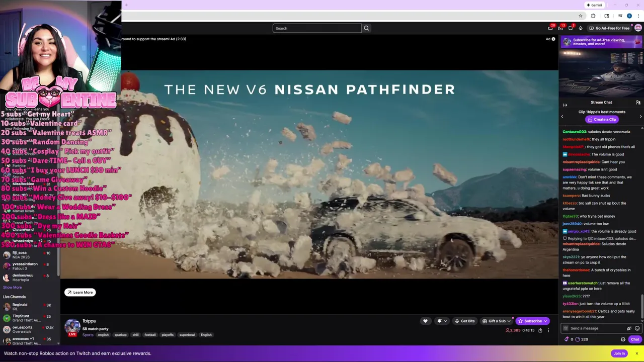This screenshot has width=644, height=362.
Task: Open the notification bell dropdown
Action: click(441, 321)
